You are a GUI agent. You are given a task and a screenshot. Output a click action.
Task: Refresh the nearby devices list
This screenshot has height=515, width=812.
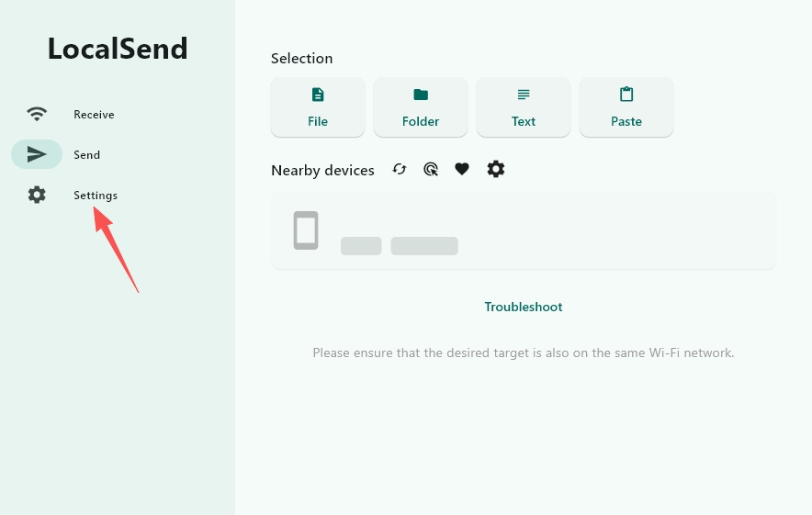click(x=400, y=169)
